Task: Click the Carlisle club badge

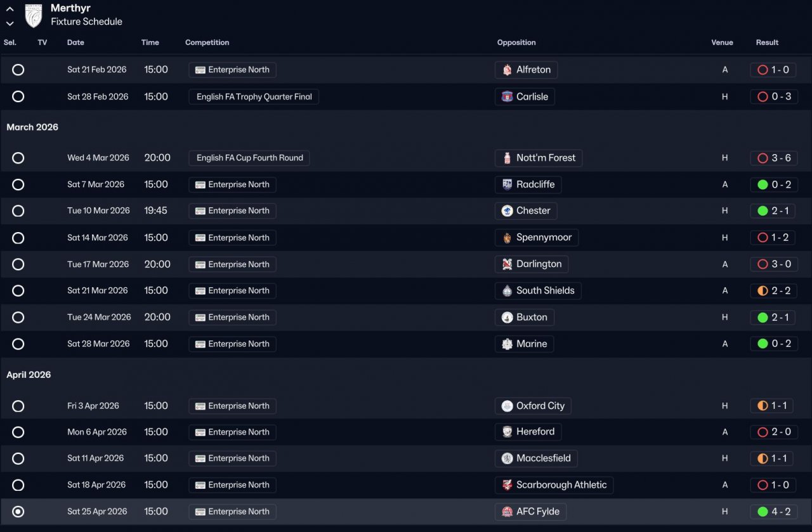Action: coord(507,96)
